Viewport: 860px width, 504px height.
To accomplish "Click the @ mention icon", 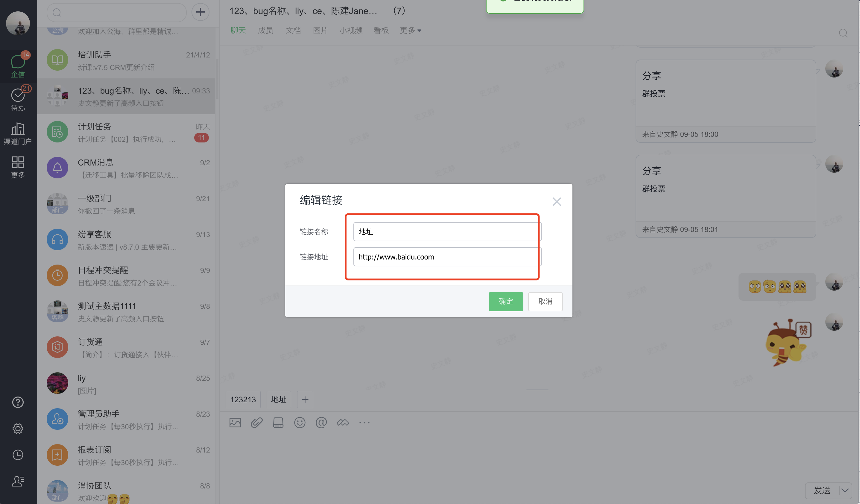I will [x=321, y=423].
